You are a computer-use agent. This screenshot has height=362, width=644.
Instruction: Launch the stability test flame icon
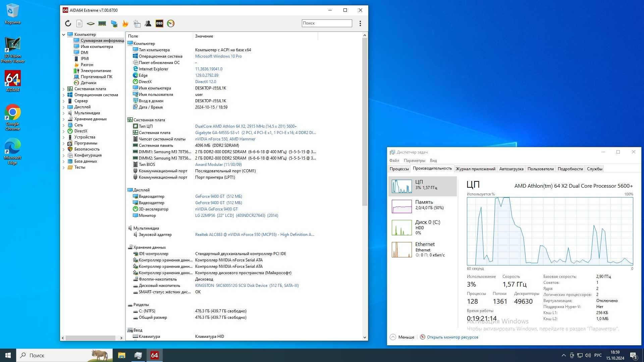[x=125, y=23]
